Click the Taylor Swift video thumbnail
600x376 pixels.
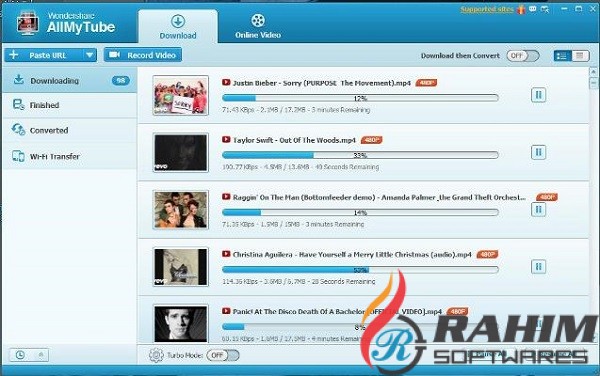click(x=181, y=153)
